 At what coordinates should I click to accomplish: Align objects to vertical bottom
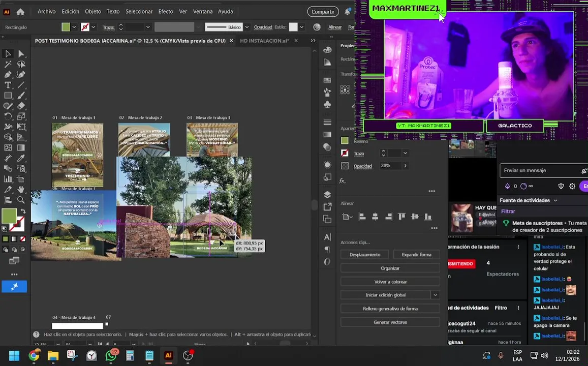428,217
